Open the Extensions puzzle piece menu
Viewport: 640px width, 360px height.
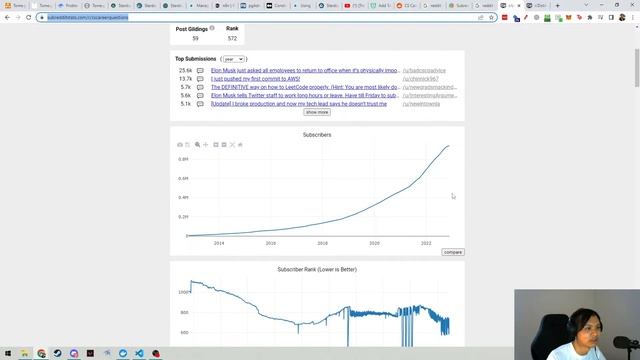pos(590,18)
